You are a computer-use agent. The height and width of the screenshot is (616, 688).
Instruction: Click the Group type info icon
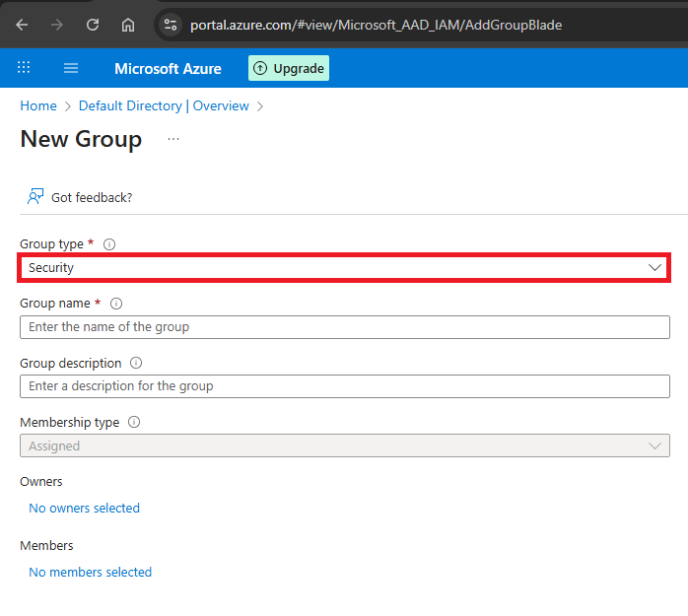109,244
